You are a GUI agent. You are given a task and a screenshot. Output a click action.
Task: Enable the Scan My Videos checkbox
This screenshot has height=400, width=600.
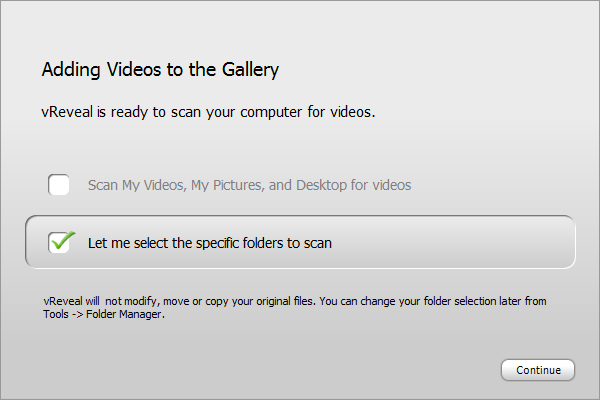pyautogui.click(x=59, y=185)
